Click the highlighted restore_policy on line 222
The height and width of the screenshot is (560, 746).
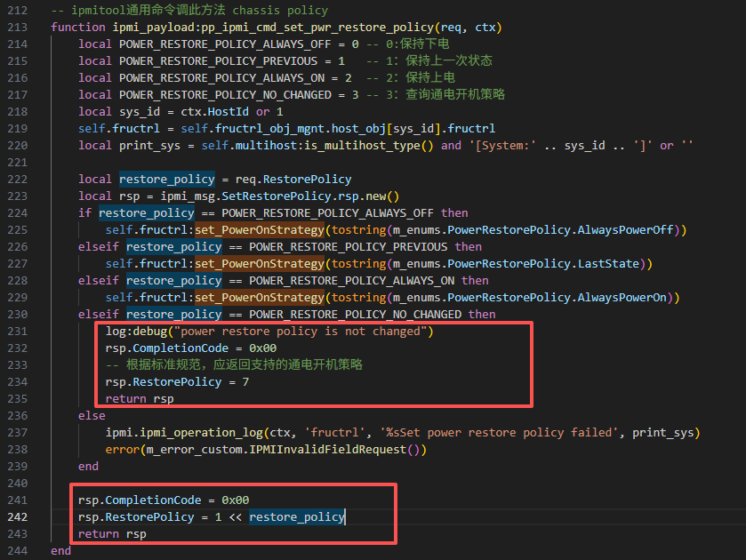(x=167, y=180)
